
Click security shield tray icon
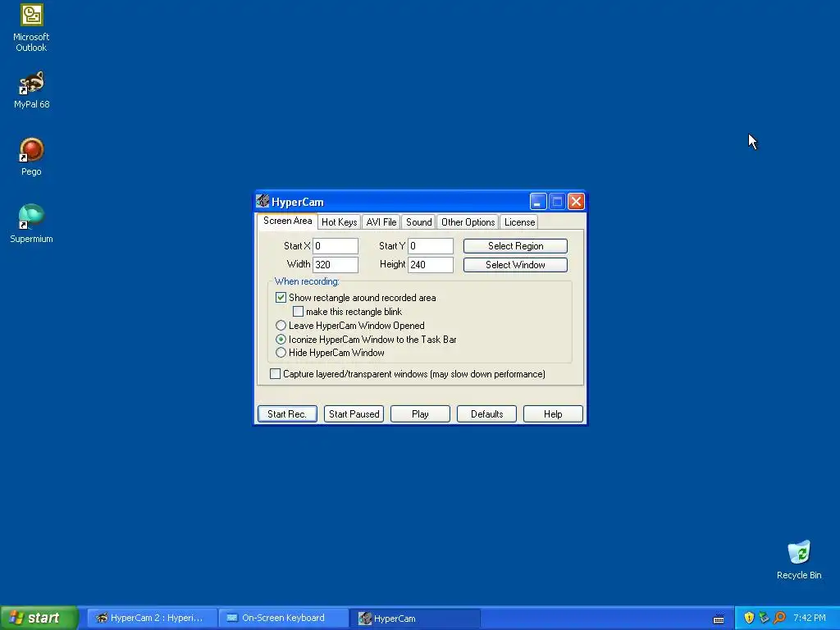[749, 618]
